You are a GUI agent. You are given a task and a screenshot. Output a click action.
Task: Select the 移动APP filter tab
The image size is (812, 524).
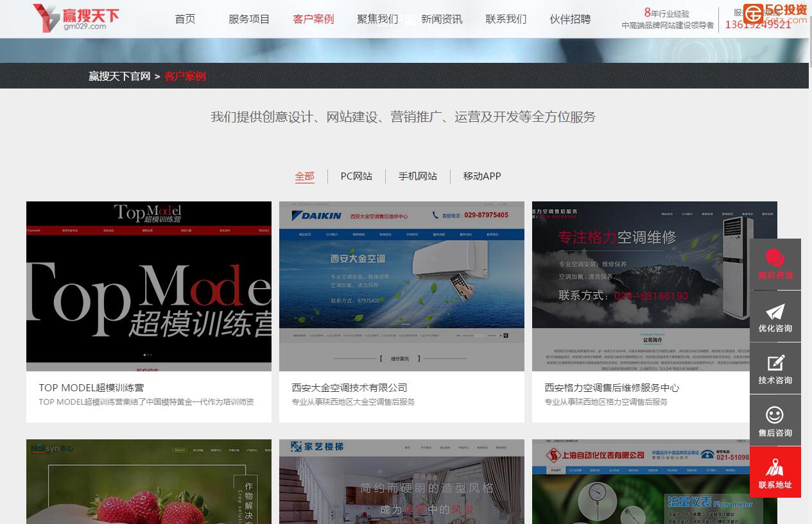tap(482, 176)
